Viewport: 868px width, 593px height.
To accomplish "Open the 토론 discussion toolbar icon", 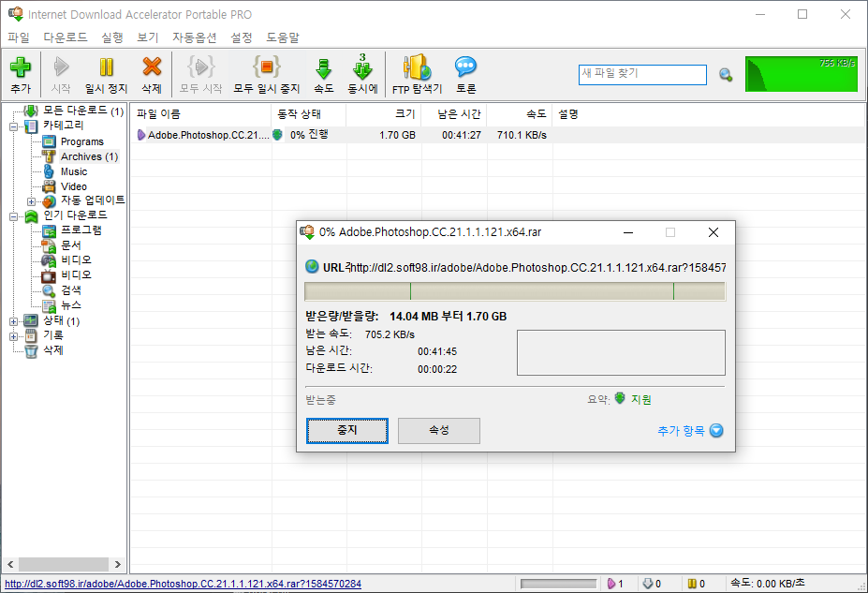I will pos(465,67).
